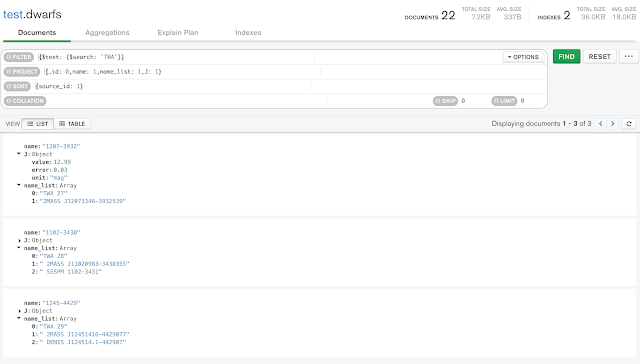Select name value "1245-4429"

coord(61,303)
